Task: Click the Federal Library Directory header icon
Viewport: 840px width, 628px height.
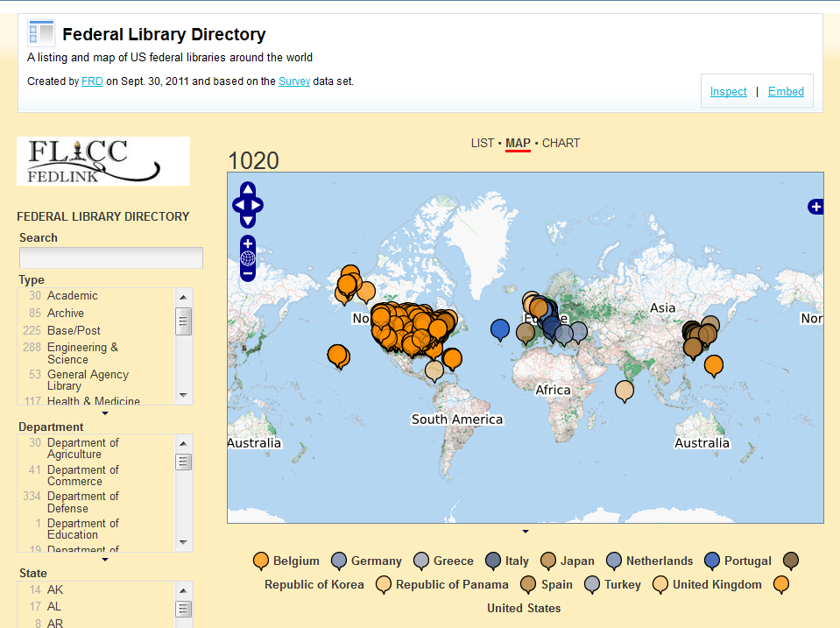Action: click(x=40, y=32)
